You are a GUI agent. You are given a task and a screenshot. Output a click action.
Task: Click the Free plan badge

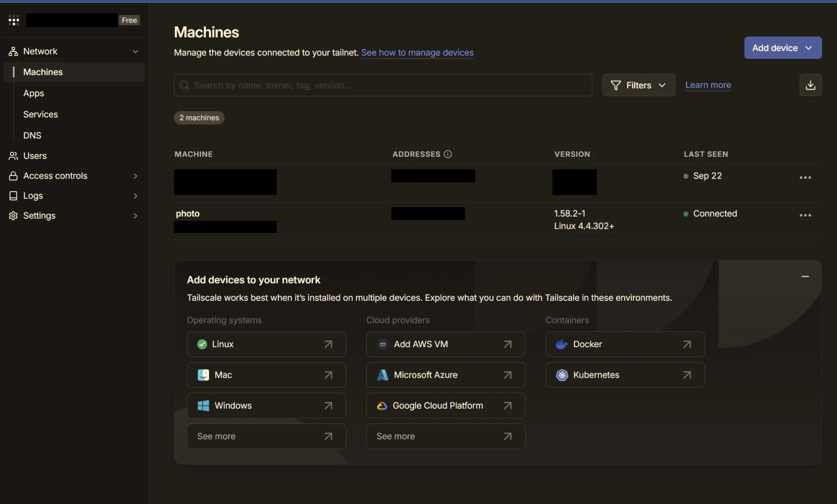point(129,20)
